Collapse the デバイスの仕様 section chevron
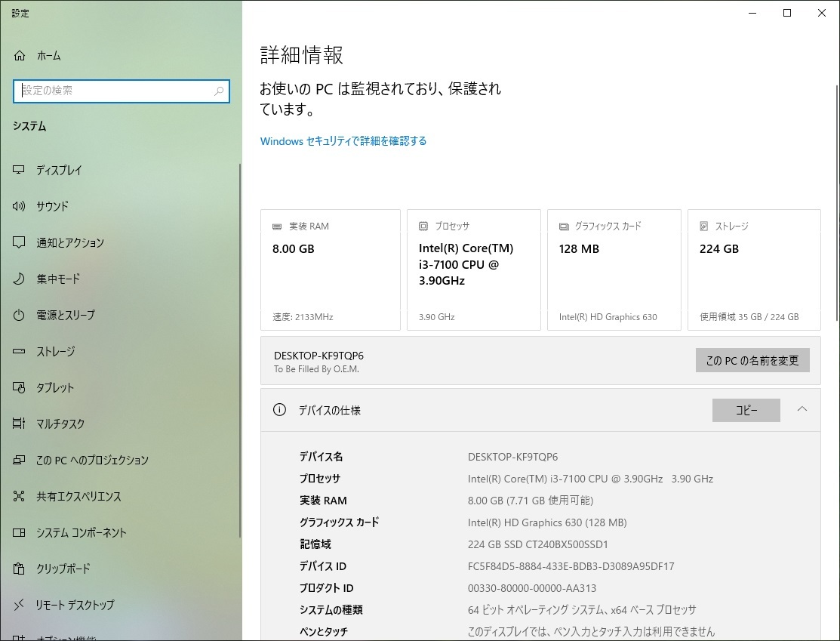Image resolution: width=840 pixels, height=641 pixels. (x=802, y=409)
